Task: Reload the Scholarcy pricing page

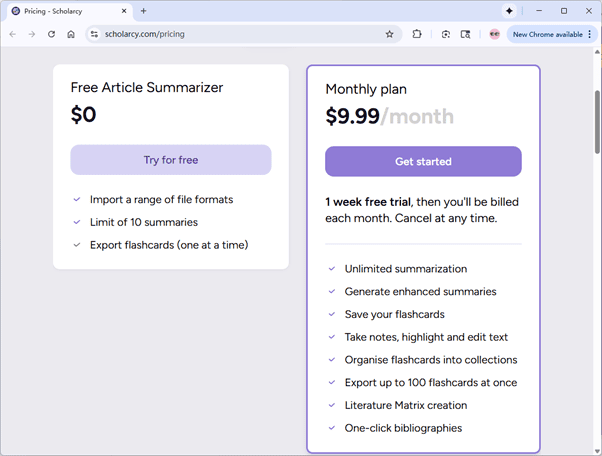Action: pos(51,34)
